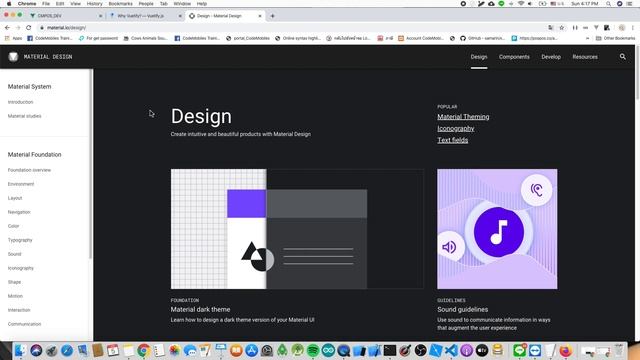Open the Apps shortcut in bookmarks bar

tap(13, 38)
